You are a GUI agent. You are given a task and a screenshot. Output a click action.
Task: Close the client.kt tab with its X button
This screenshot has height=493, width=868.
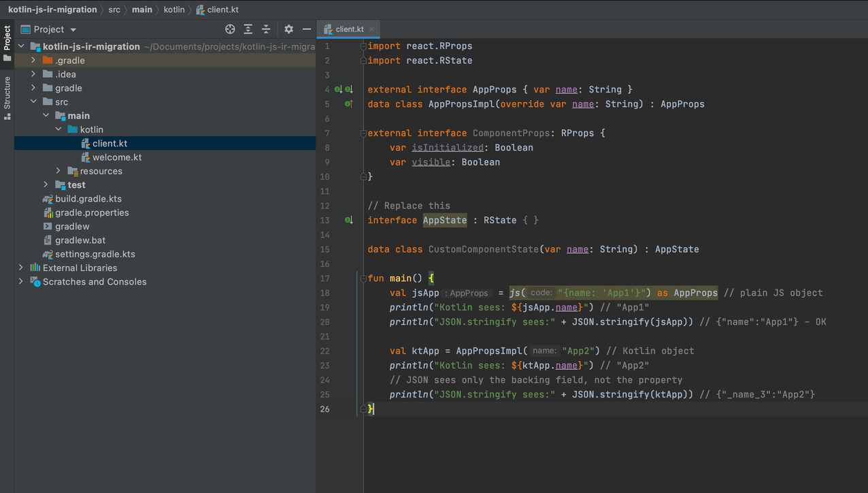coord(371,29)
